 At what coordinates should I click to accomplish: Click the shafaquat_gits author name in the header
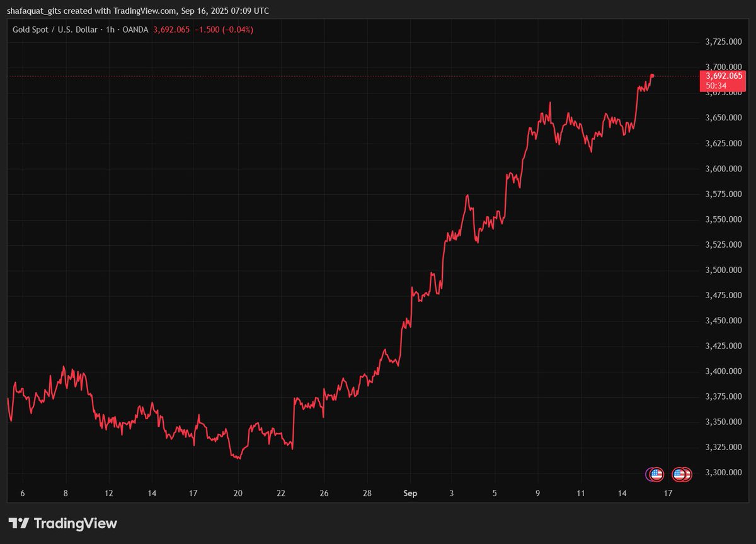tap(37, 11)
